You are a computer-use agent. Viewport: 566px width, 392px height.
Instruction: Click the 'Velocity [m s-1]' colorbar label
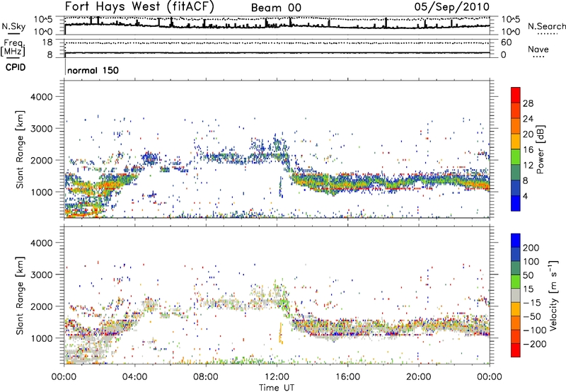553,295
